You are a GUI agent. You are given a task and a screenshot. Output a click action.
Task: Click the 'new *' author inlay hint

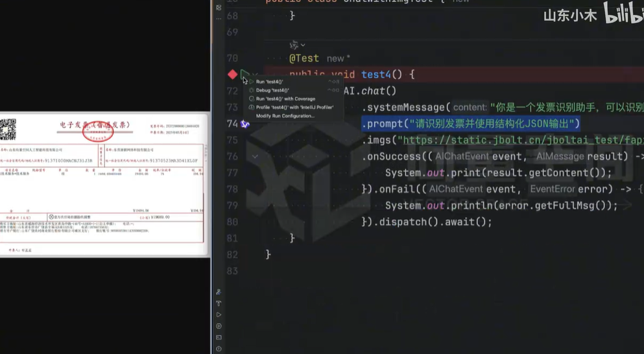[338, 59]
